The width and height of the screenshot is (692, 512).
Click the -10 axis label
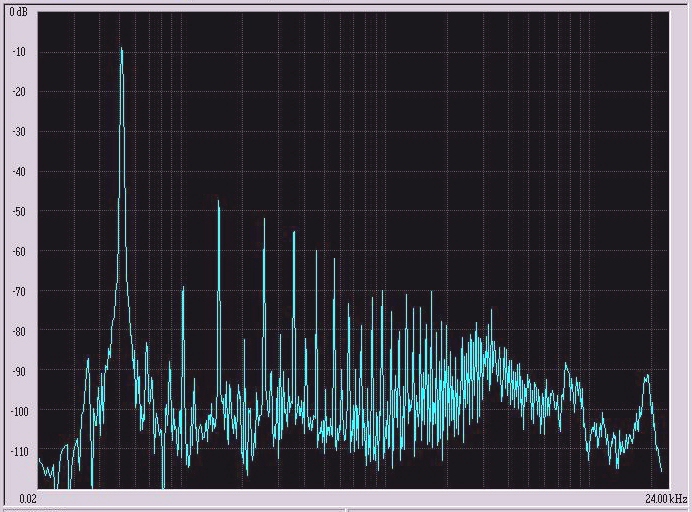click(x=20, y=52)
